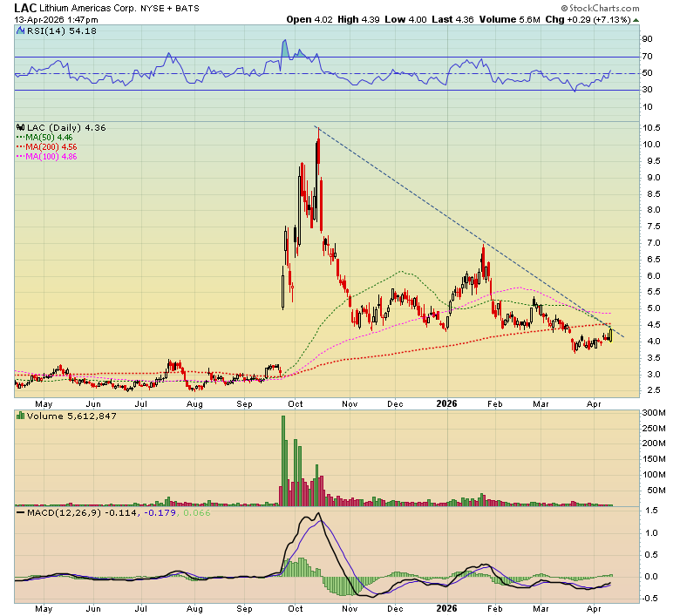The image size is (680, 616).
Task: Click the Feb label under the MACD panel
Action: coord(495,609)
